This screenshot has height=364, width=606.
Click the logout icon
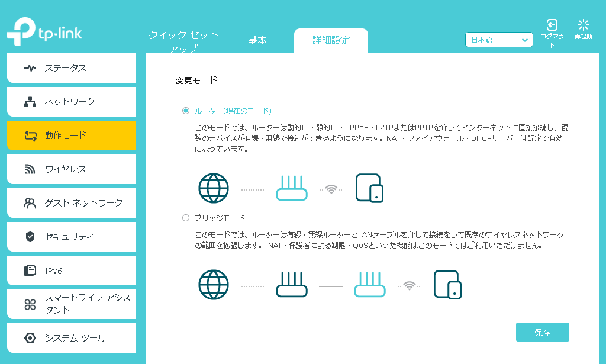(552, 25)
